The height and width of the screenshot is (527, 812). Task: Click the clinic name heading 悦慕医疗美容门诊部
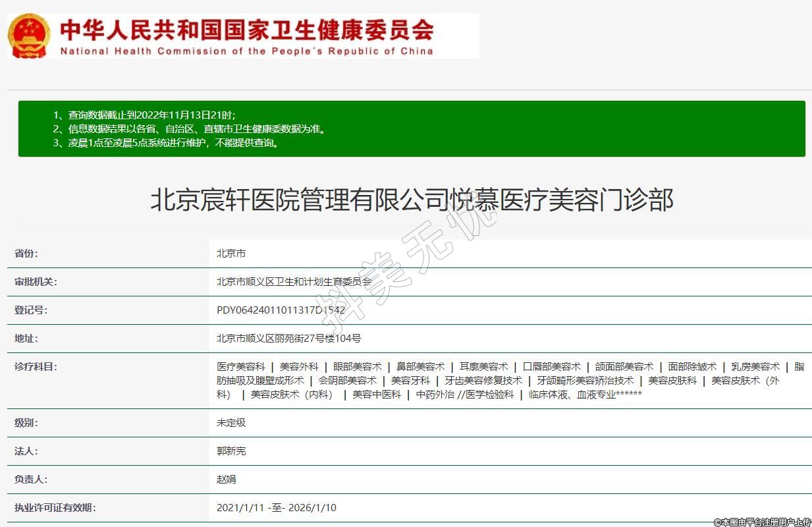tap(412, 200)
